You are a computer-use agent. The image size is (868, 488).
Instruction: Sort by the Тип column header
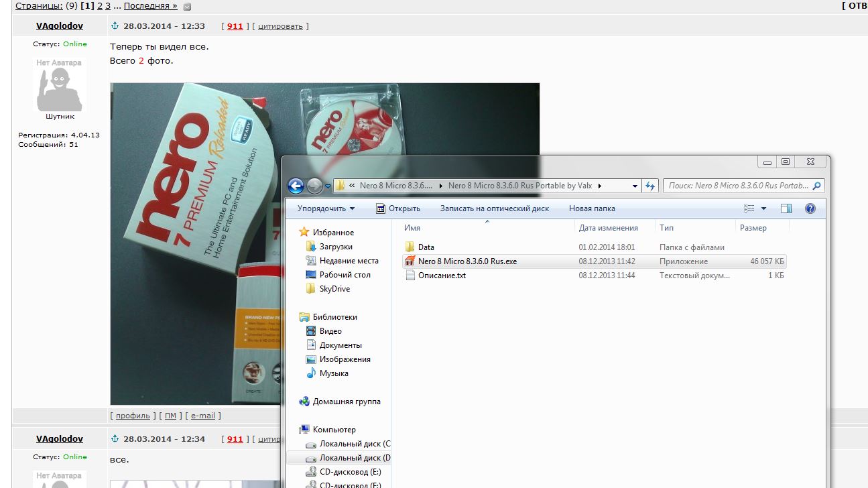coord(695,228)
